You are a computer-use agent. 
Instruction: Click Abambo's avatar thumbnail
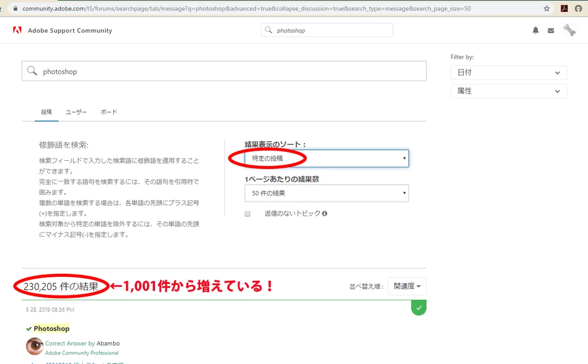pyautogui.click(x=35, y=346)
